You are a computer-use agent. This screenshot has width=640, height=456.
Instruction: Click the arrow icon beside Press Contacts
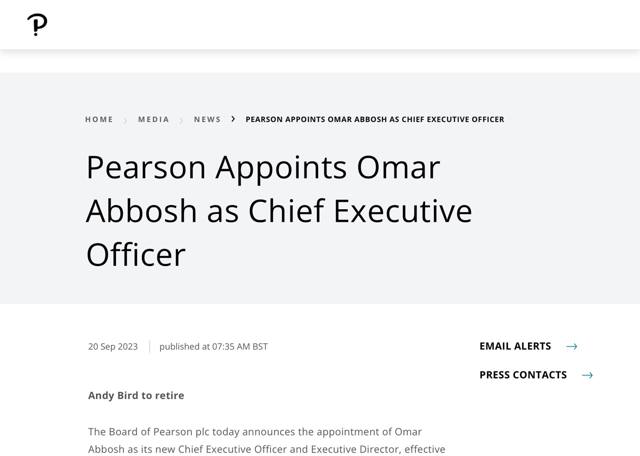coord(587,375)
